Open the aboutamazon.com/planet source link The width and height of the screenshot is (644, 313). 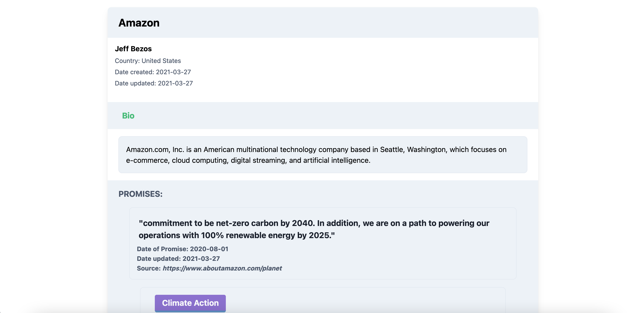point(222,268)
